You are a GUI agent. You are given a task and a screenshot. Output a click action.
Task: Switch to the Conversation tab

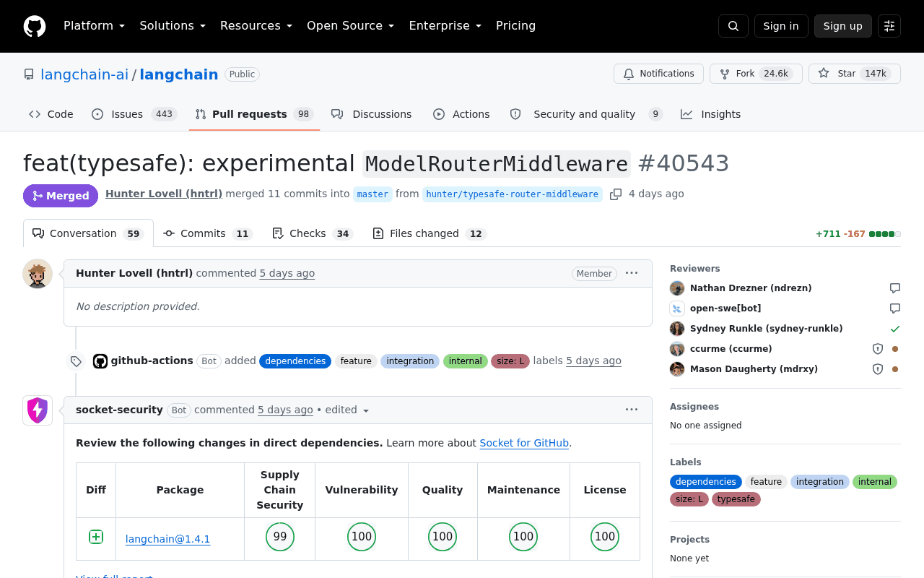pos(88,233)
